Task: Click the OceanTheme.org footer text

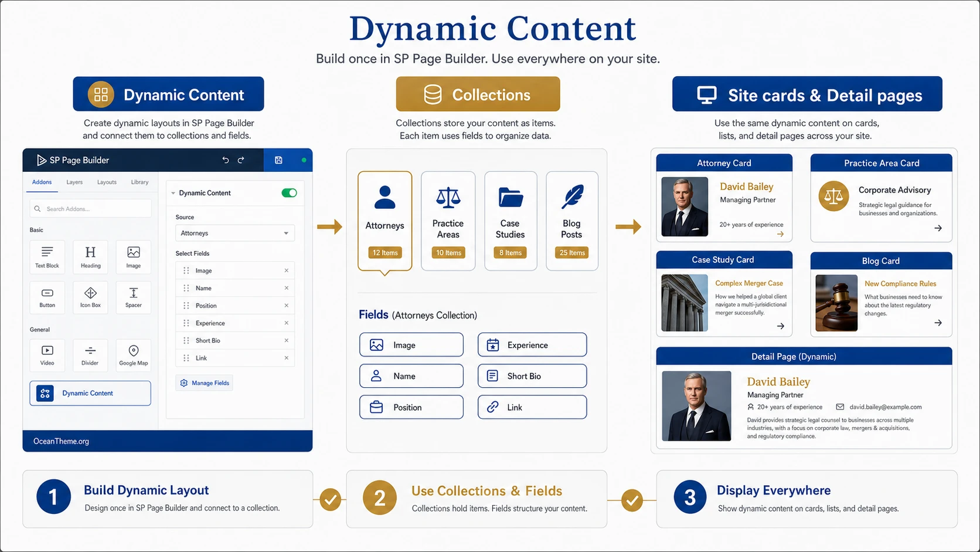Action: 62,441
